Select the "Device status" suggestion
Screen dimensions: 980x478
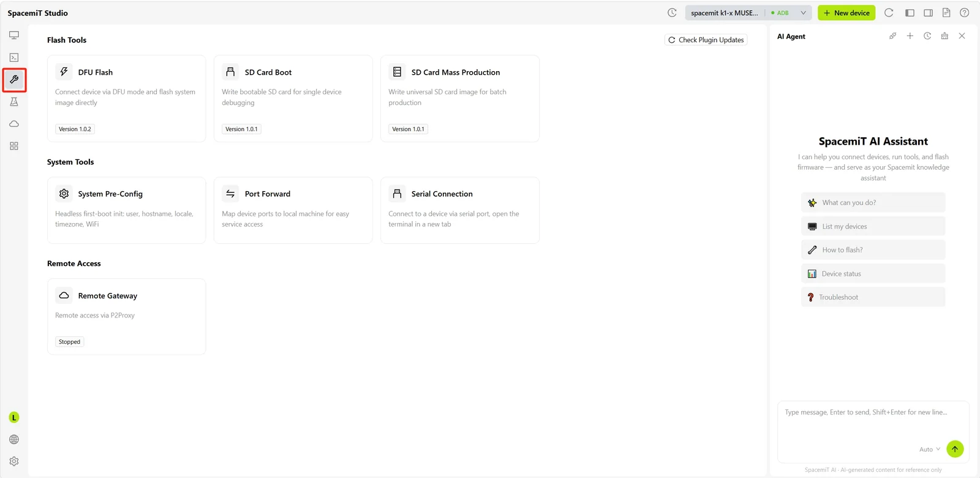point(873,273)
